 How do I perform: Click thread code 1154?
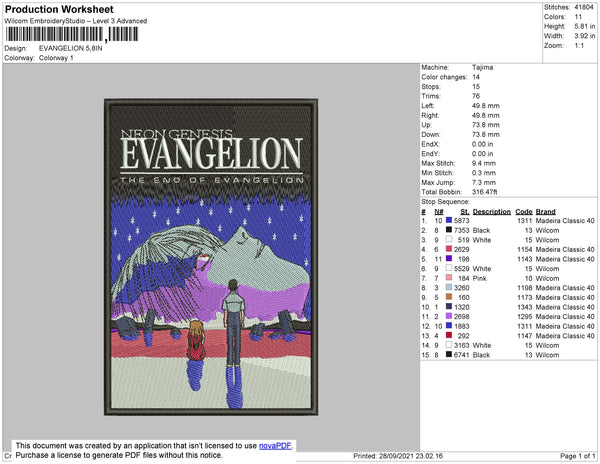click(x=525, y=249)
